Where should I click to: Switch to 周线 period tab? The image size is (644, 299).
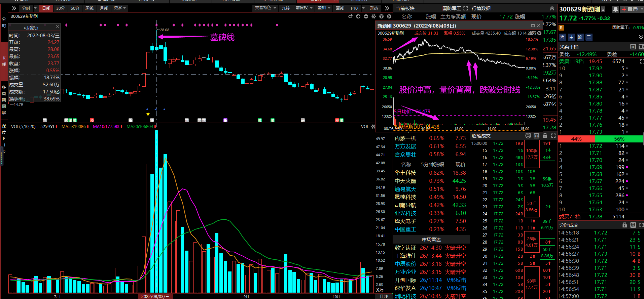point(90,8)
